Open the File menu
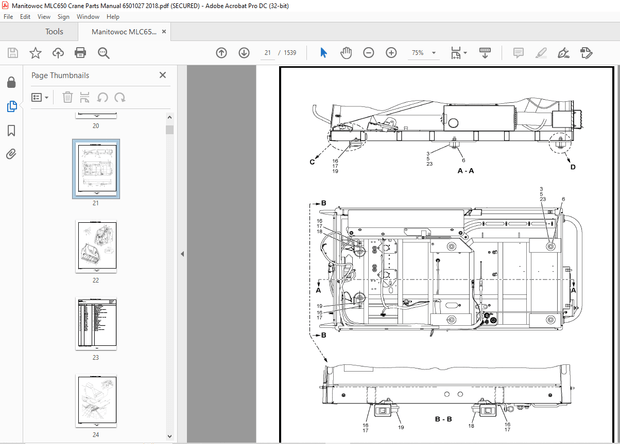The width and height of the screenshot is (620, 444). tap(8, 17)
